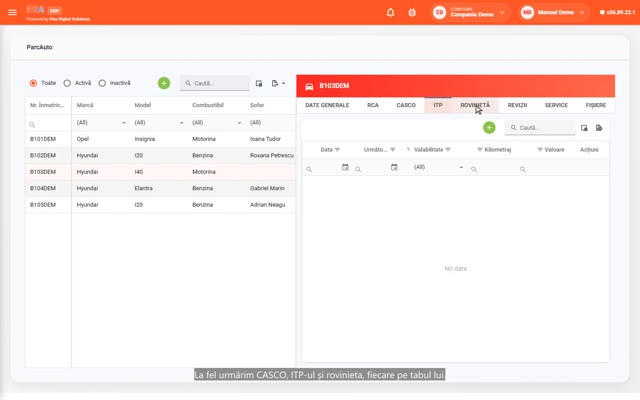Click the MD user avatar
Screen dimensions: 640x400
pos(527,13)
